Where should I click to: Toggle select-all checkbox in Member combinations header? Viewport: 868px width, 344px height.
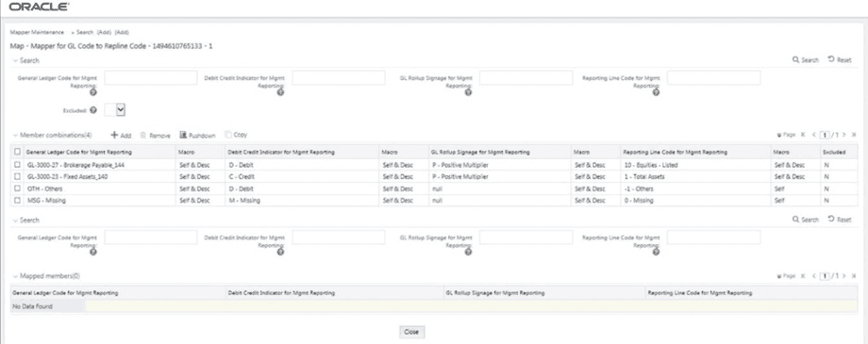18,152
